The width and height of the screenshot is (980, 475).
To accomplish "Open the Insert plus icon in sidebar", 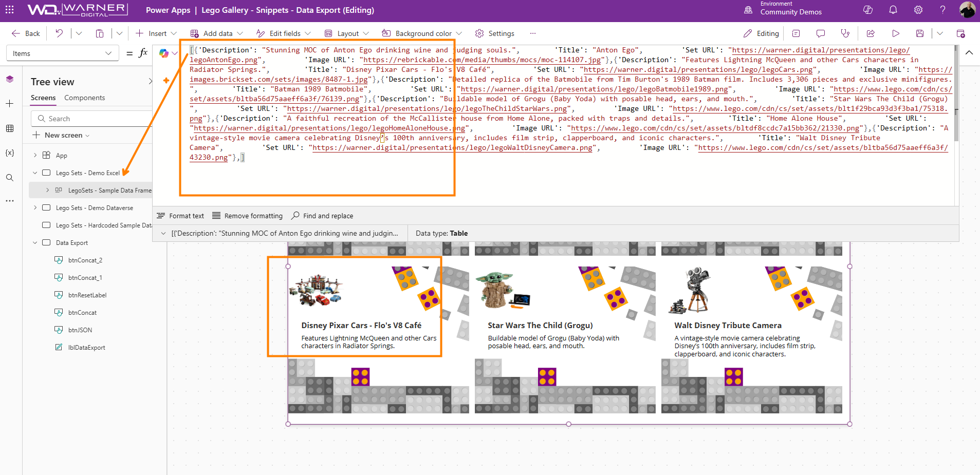I will (10, 104).
